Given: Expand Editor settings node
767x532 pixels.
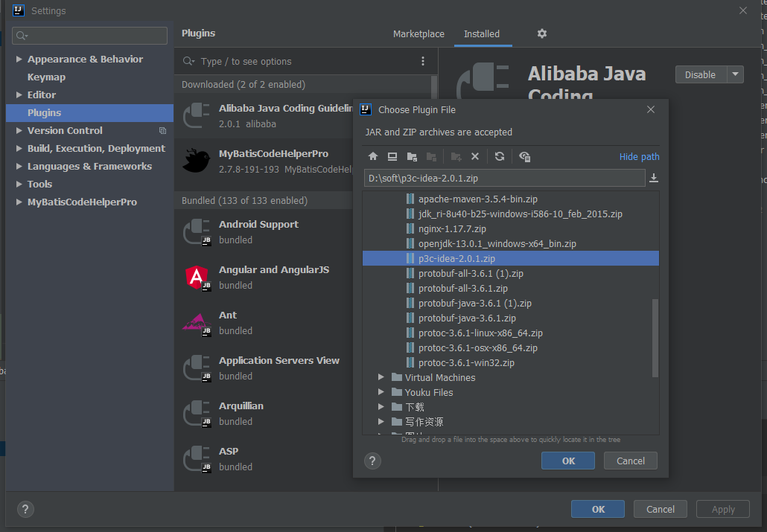Looking at the screenshot, I should (19, 94).
